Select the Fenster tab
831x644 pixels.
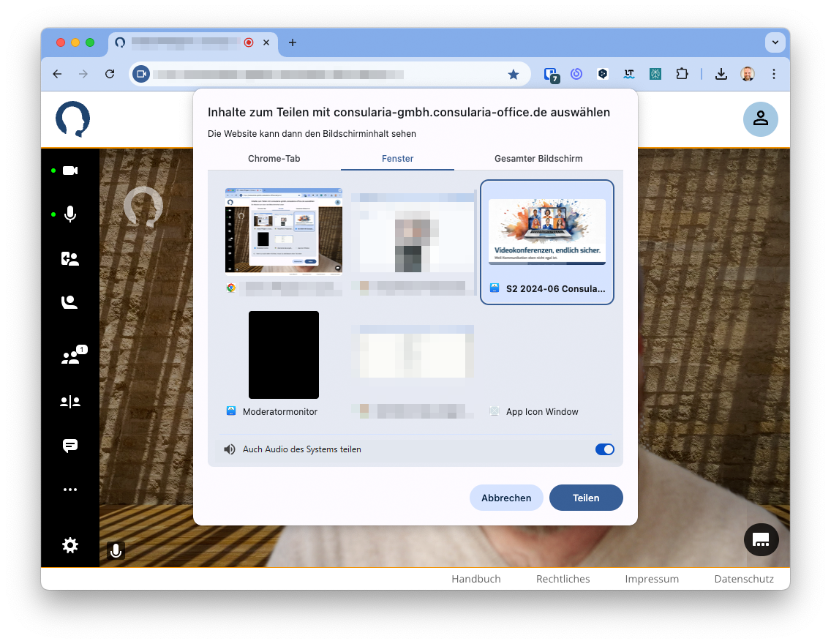(x=397, y=159)
